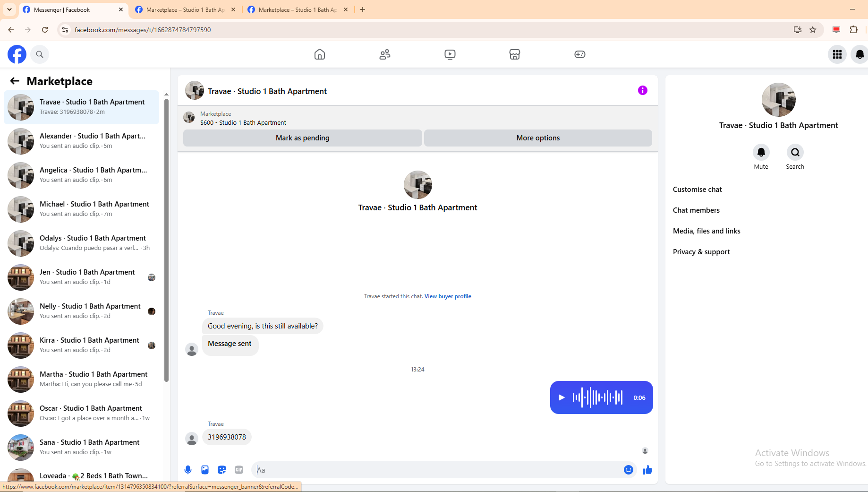Screen dimensions: 868x492
Task: Open the GIF picker icon
Action: click(239, 470)
